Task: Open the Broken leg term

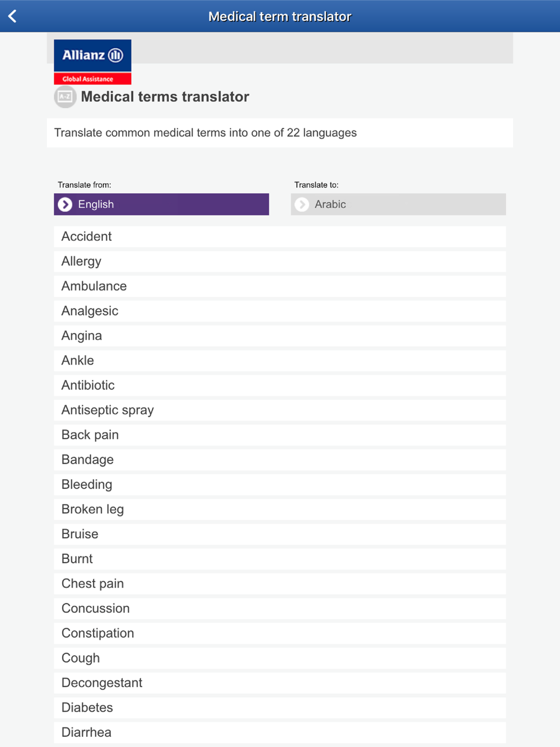Action: 280,509
